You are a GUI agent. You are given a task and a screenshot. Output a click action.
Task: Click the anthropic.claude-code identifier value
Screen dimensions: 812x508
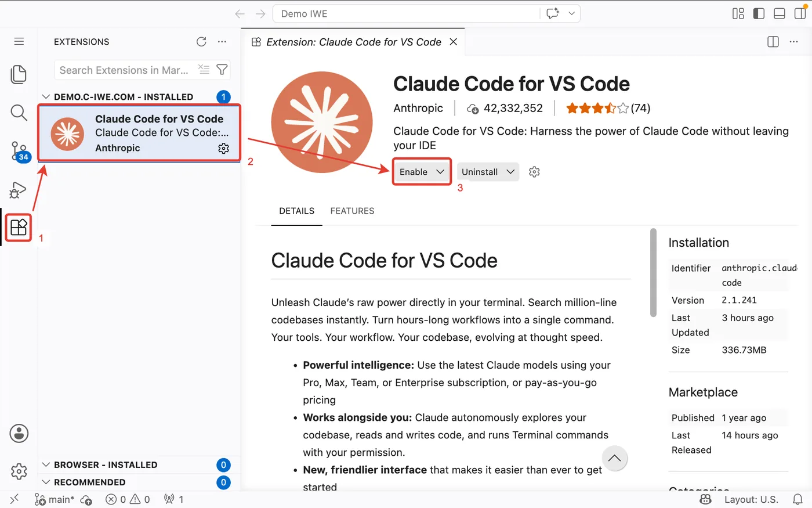759,275
